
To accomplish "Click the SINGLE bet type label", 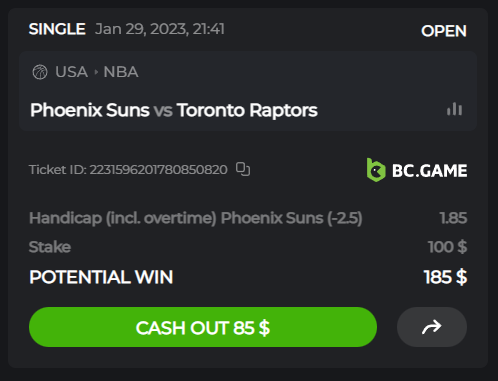I will [57, 29].
